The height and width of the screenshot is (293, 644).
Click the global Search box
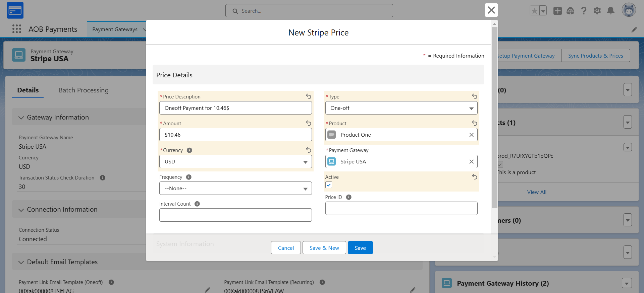pyautogui.click(x=309, y=11)
